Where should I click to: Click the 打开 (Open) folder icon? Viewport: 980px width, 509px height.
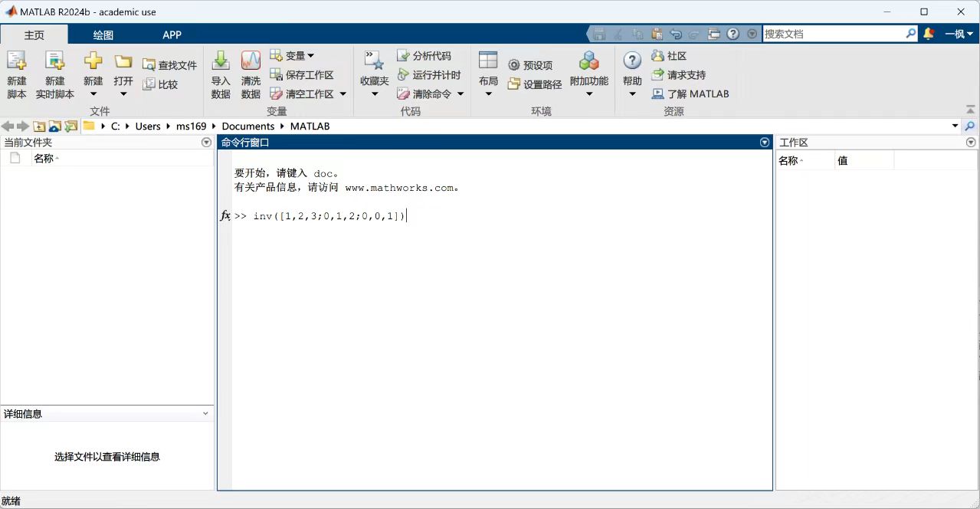(123, 61)
